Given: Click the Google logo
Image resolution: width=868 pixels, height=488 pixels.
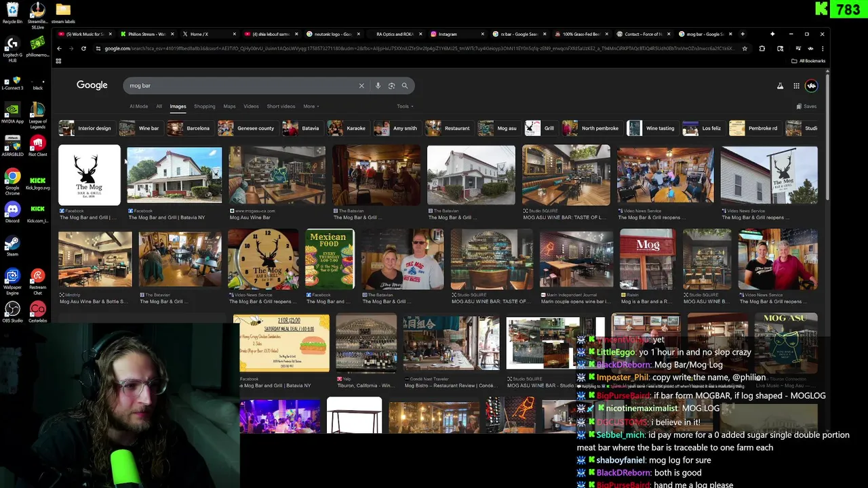Looking at the screenshot, I should [x=92, y=85].
